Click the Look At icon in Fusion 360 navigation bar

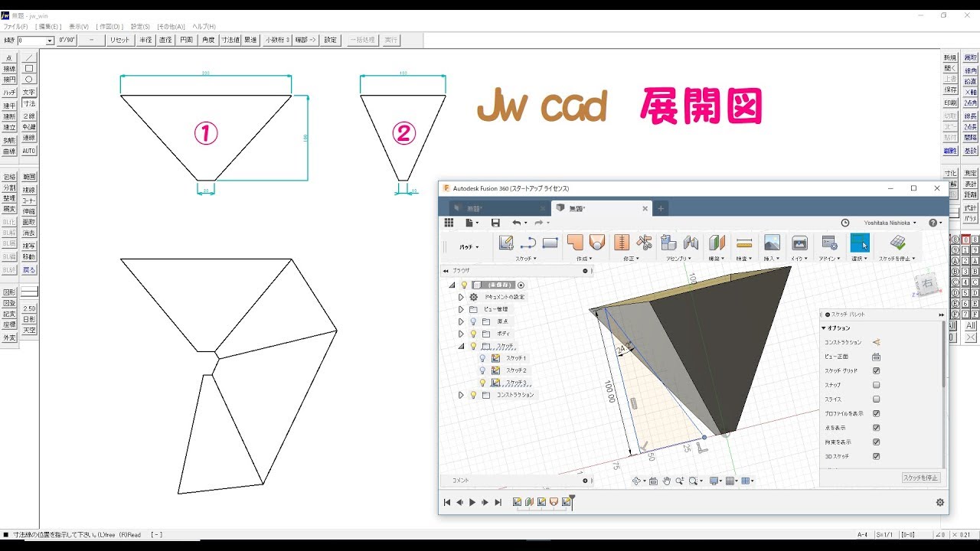pos(653,481)
